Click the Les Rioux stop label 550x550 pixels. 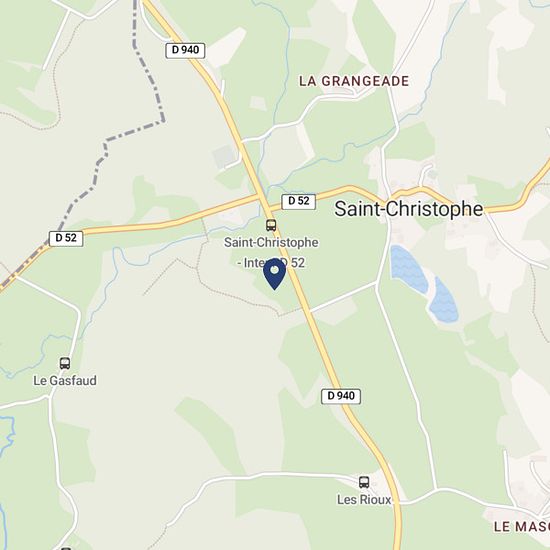click(x=364, y=499)
